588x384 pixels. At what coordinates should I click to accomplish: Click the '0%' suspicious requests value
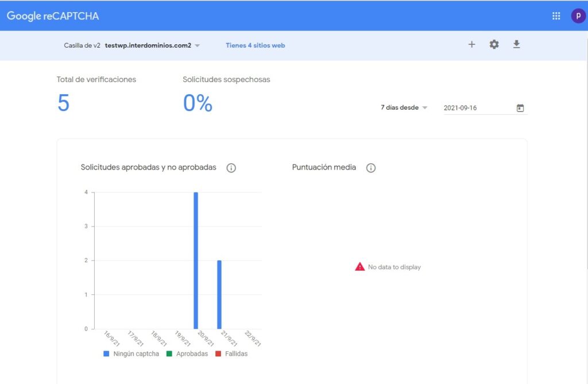pyautogui.click(x=198, y=103)
